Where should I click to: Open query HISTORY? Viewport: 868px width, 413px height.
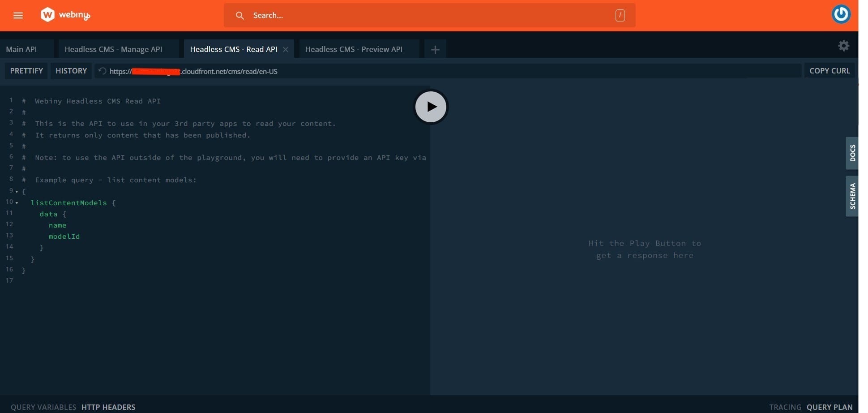(x=71, y=71)
